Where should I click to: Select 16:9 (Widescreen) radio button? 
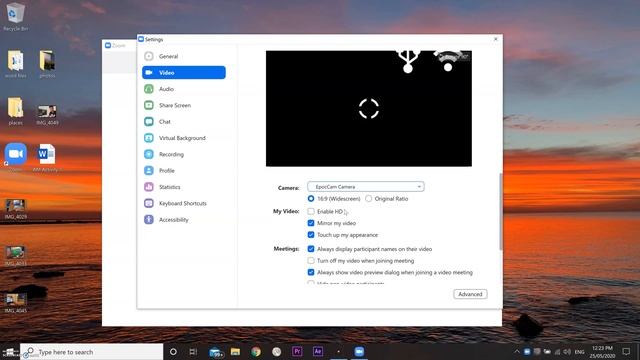tap(311, 199)
